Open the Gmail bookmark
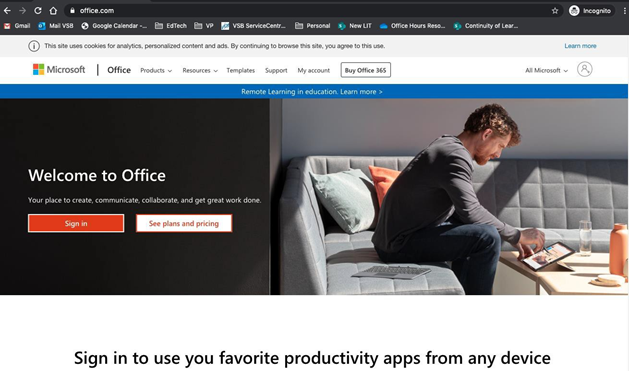The width and height of the screenshot is (629, 371). pyautogui.click(x=17, y=26)
